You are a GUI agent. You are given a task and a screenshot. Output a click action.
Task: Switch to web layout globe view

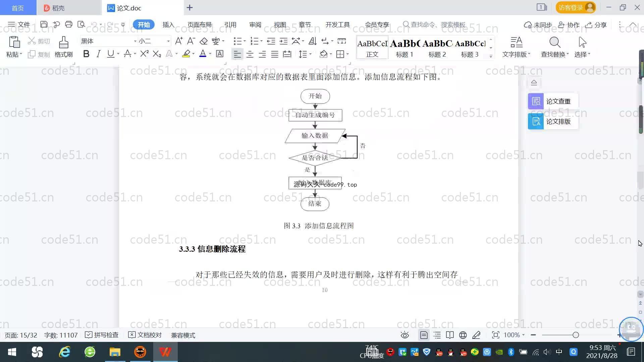coord(463,335)
